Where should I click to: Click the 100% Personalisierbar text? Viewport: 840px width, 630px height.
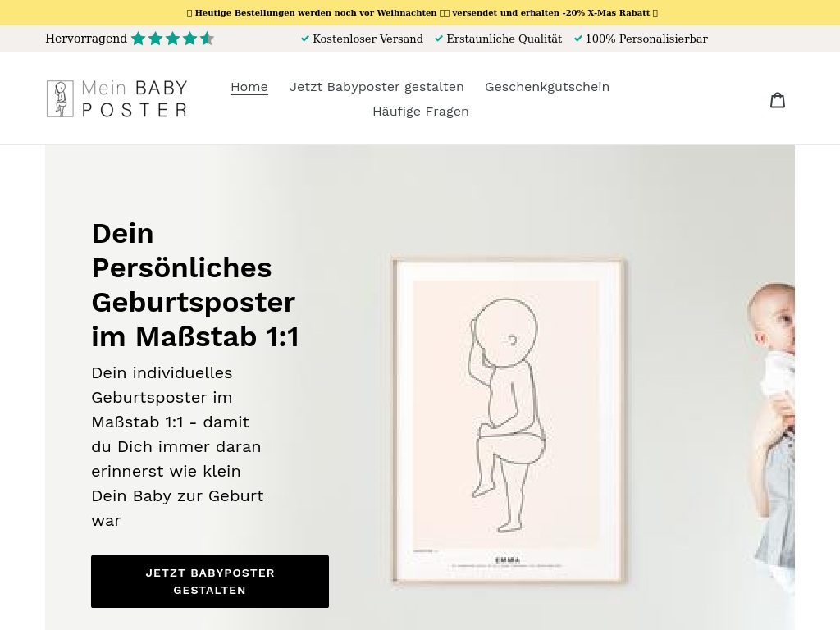click(646, 39)
